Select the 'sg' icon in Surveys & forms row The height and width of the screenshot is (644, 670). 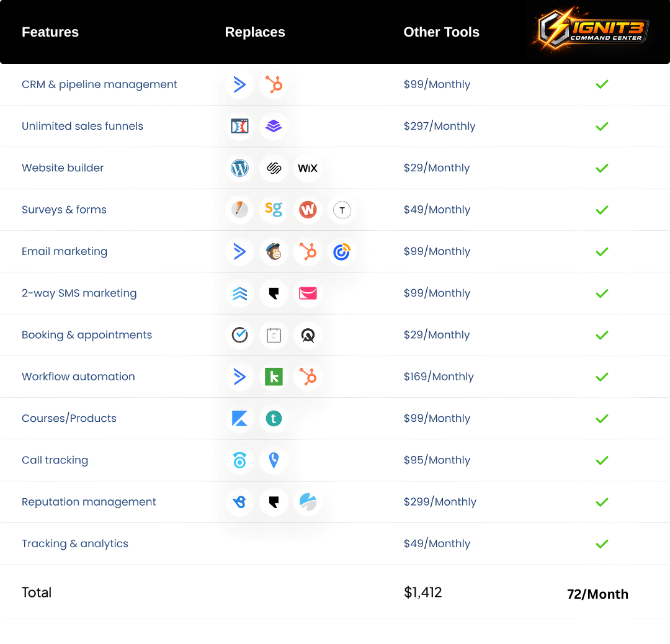click(x=274, y=210)
